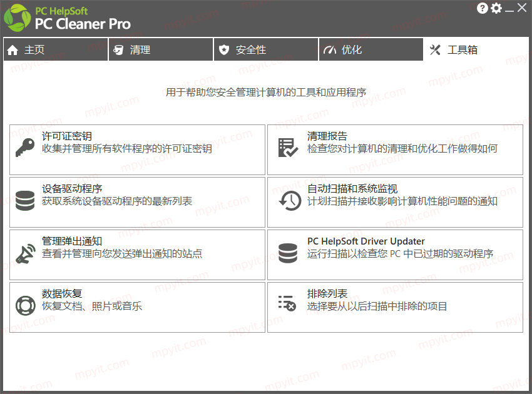The height and width of the screenshot is (394, 532).
Task: Click the database icon beside 设备驱动程序
Action: pyautogui.click(x=25, y=200)
